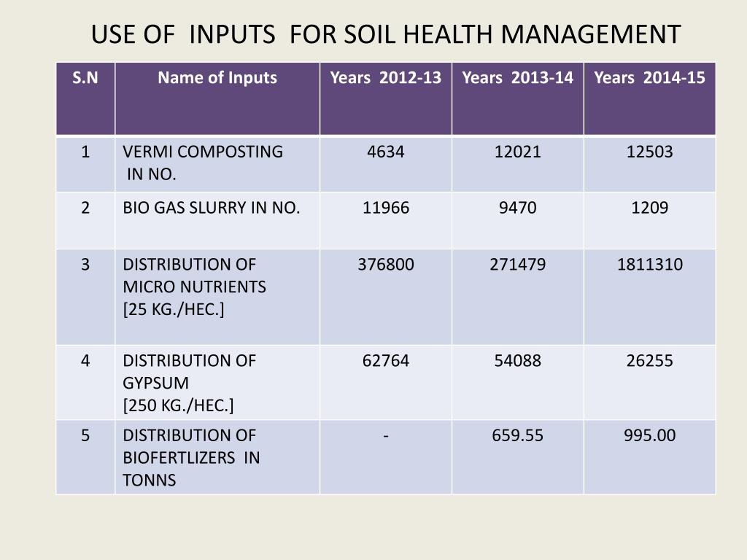Image resolution: width=747 pixels, height=560 pixels.
Task: Click the DISTRIBUTION OF GYPSUM cell
Action: (x=190, y=382)
